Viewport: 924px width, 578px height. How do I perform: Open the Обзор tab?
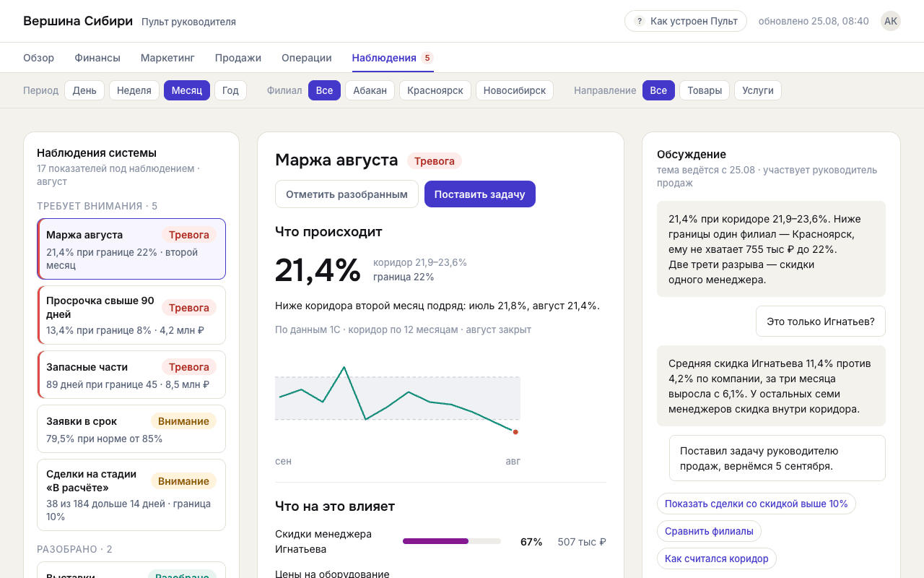[38, 58]
